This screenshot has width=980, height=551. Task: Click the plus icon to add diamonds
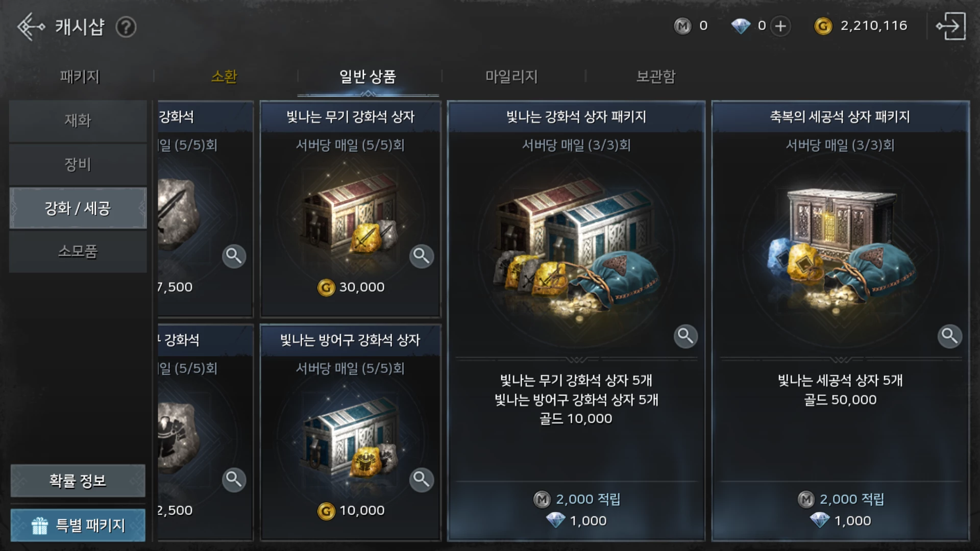tap(780, 26)
